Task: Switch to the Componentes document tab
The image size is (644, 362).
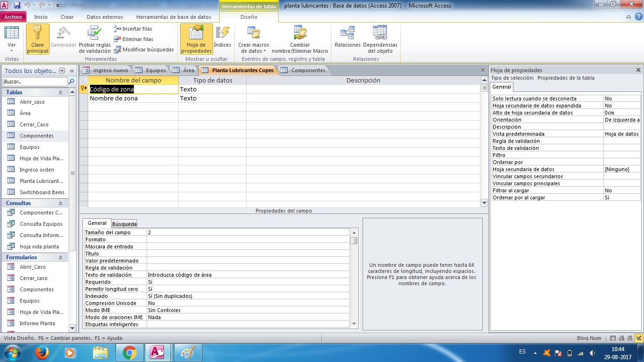Action: 303,70
